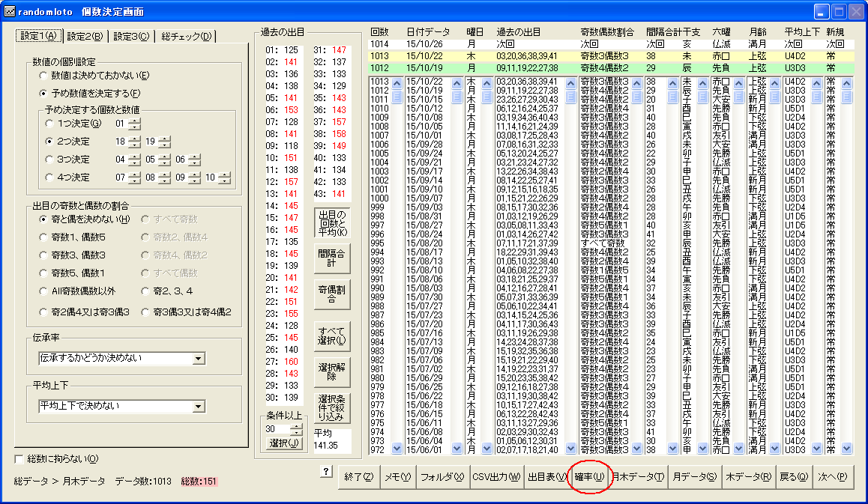Image resolution: width=868 pixels, height=504 pixels.
Task: Click the 総数:151 status label
Action: [x=199, y=482]
